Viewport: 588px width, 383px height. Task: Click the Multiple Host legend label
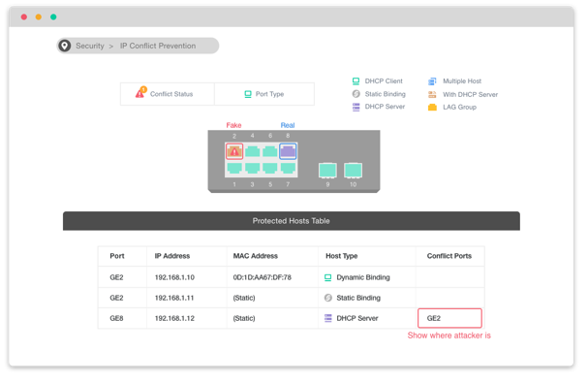[x=462, y=81]
